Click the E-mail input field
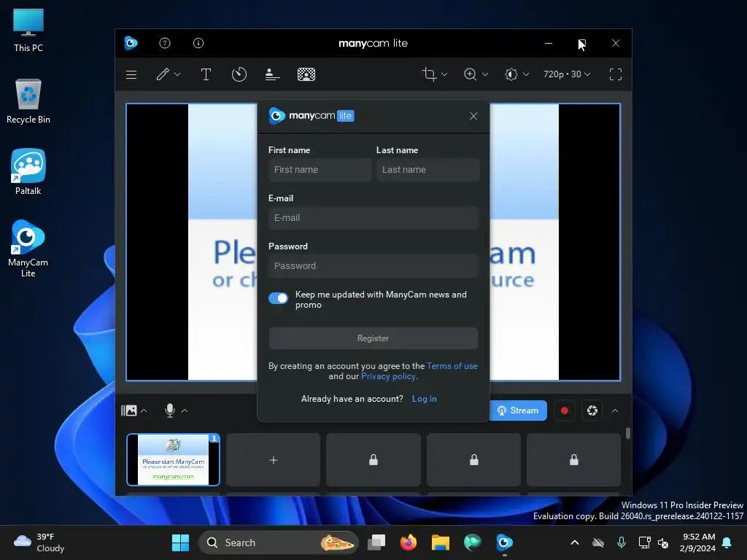This screenshot has height=560, width=747. 373,218
